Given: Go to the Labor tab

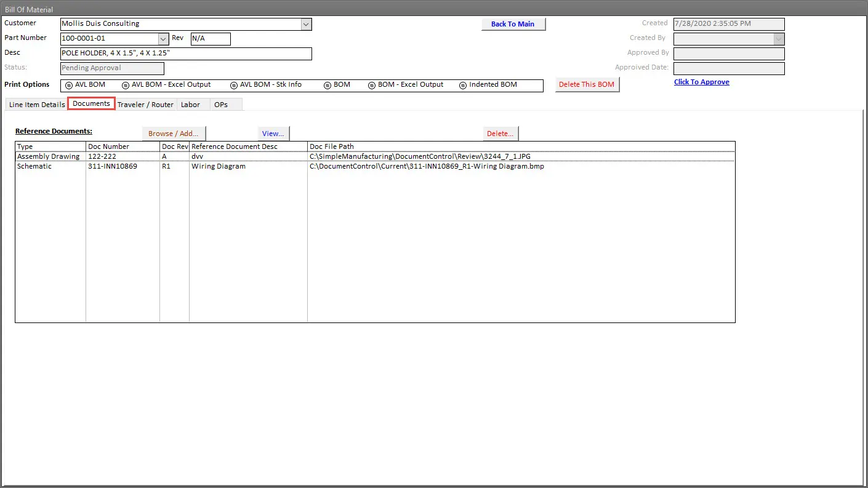Looking at the screenshot, I should [190, 105].
